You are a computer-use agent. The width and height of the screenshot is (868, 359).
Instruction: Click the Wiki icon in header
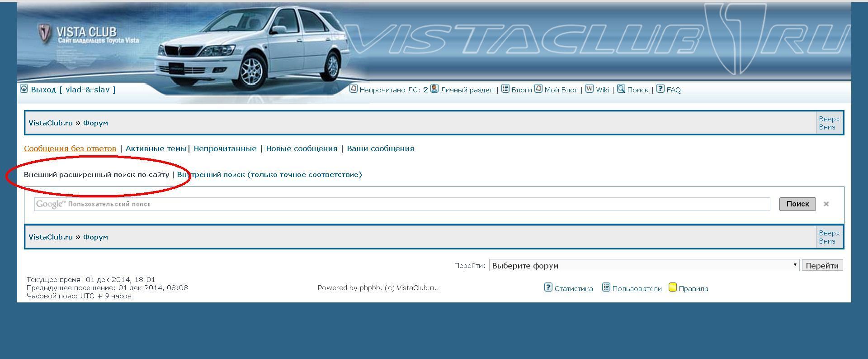point(590,89)
